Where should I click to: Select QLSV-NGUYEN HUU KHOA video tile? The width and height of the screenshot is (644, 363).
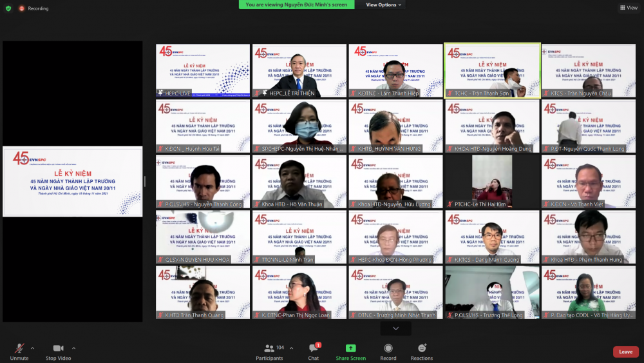click(203, 237)
